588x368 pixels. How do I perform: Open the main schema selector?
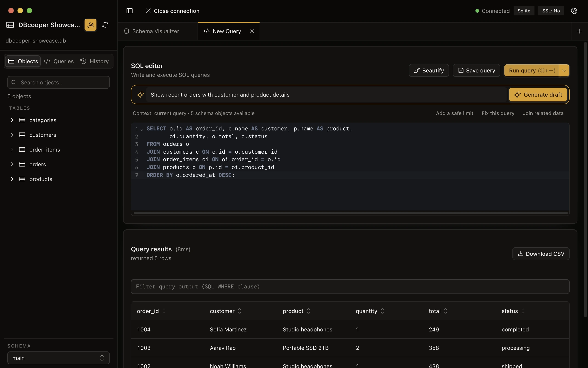tap(58, 358)
